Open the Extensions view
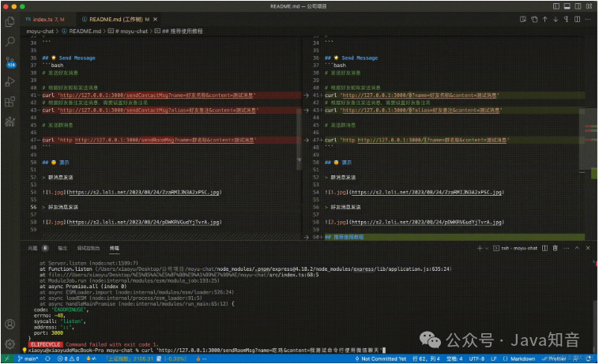Image resolution: width=599 pixels, height=364 pixels. (10, 102)
